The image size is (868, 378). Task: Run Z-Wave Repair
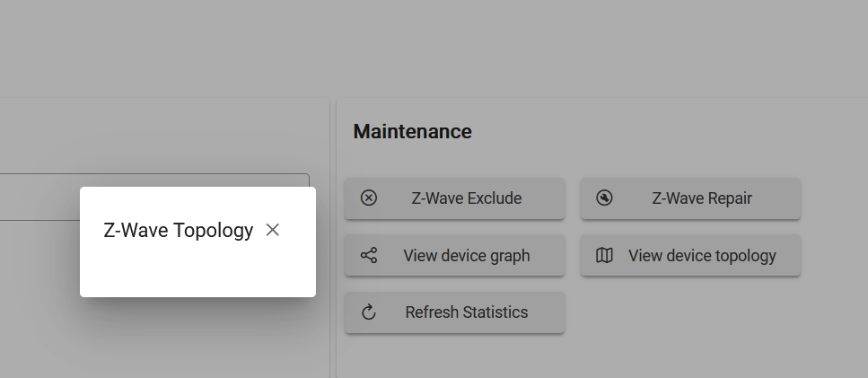pos(690,198)
